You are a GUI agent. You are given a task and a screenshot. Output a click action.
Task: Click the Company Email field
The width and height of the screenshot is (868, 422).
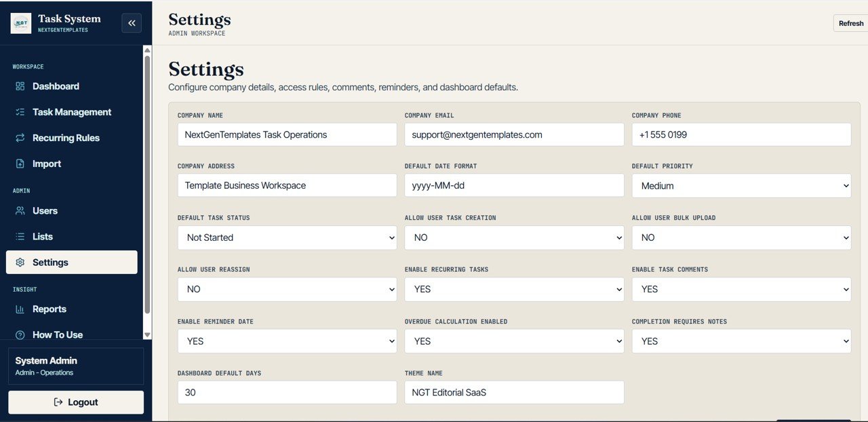click(514, 134)
